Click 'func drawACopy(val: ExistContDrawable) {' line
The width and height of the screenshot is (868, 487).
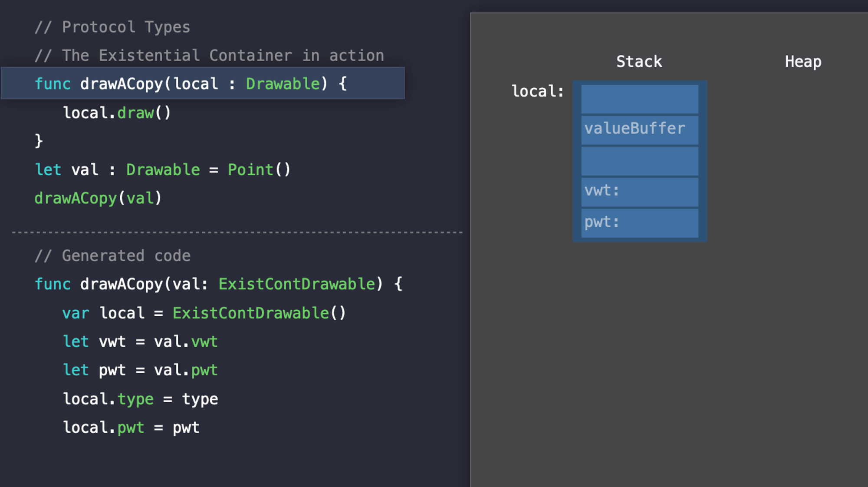(219, 284)
